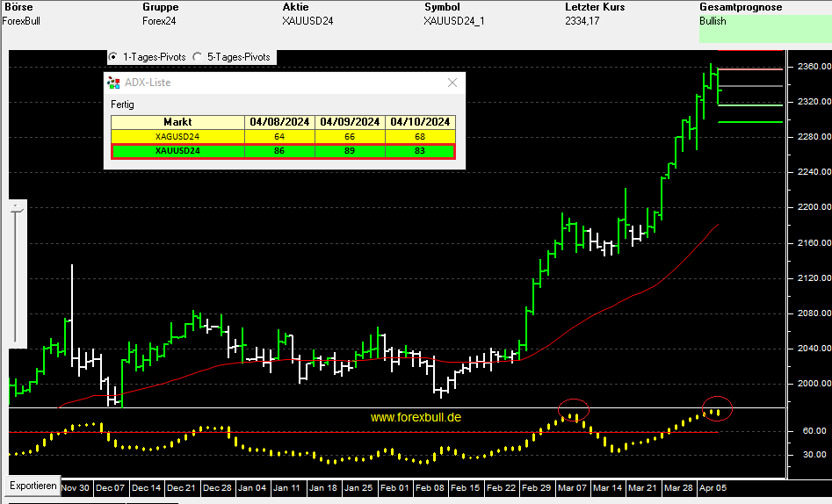The image size is (832, 504).
Task: Click the 04/10/2024 column header
Action: click(x=420, y=122)
